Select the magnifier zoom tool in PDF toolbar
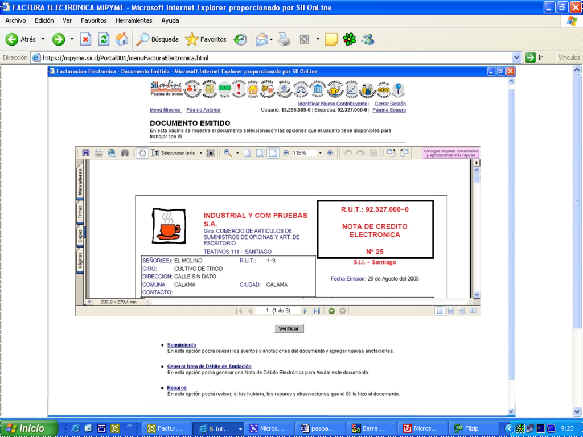Image resolution: width=583 pixels, height=437 pixels. click(228, 153)
